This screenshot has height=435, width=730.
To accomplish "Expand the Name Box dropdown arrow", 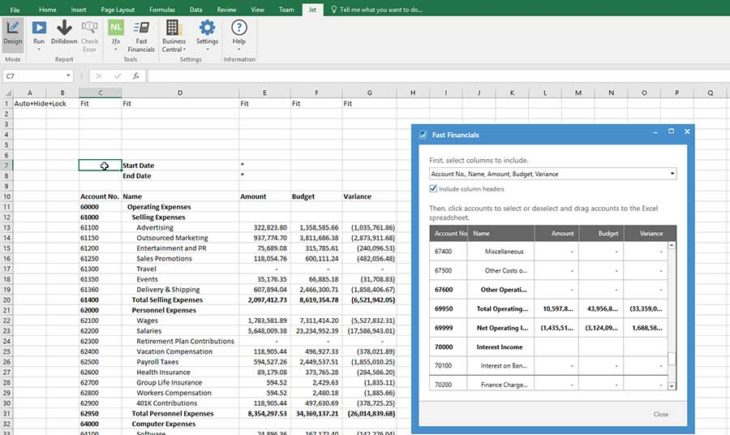I will pyautogui.click(x=68, y=75).
